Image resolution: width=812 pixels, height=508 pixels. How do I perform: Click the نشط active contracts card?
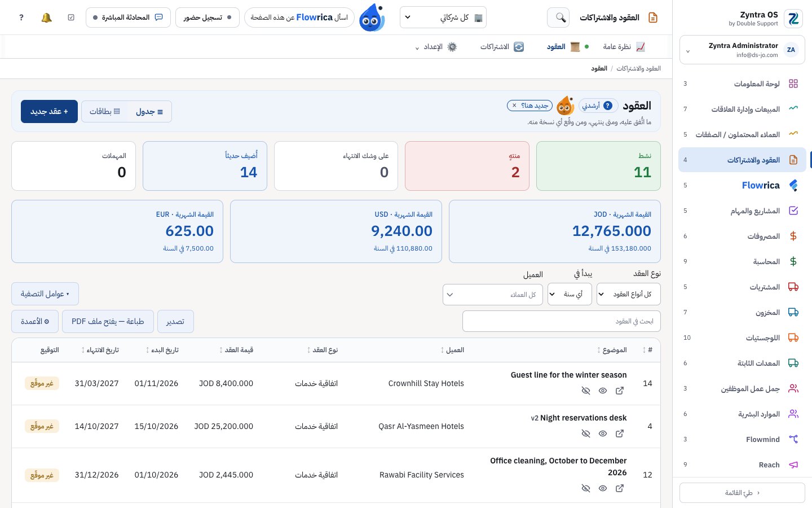(598, 166)
